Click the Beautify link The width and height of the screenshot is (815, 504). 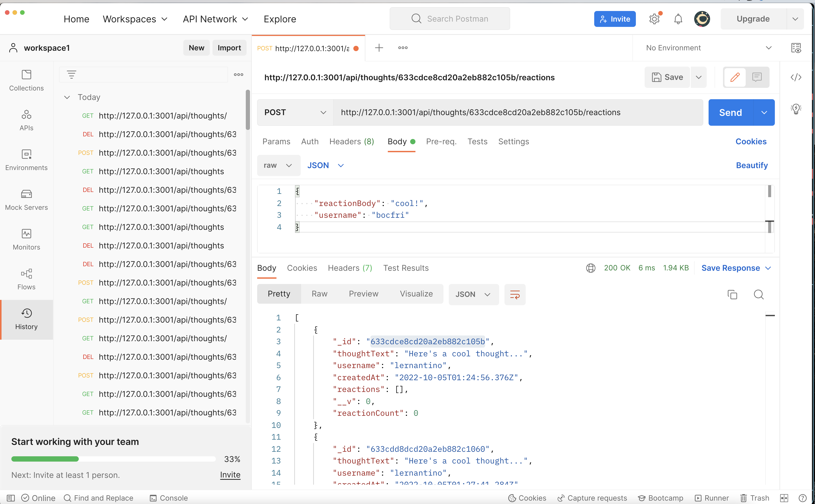pyautogui.click(x=752, y=165)
